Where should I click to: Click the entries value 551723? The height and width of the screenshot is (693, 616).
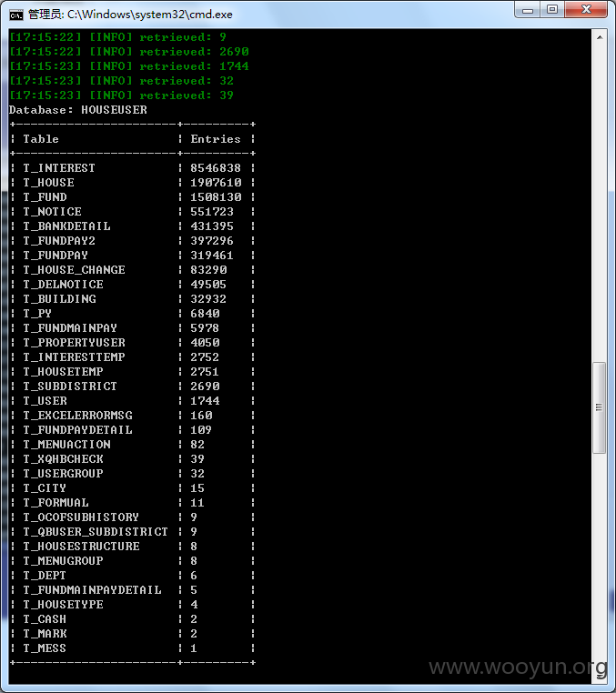pos(212,212)
